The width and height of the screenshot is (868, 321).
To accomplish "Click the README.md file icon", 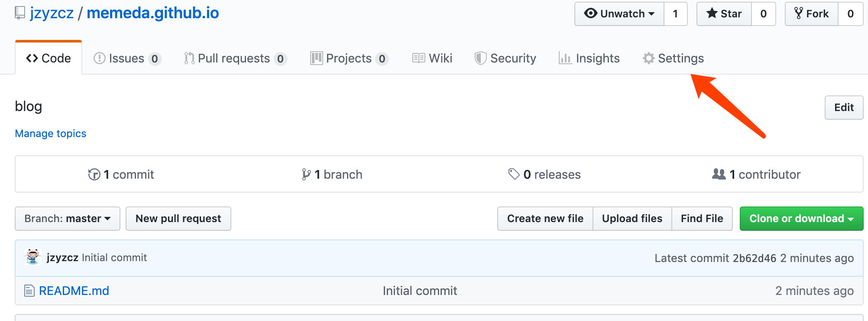I will (29, 291).
